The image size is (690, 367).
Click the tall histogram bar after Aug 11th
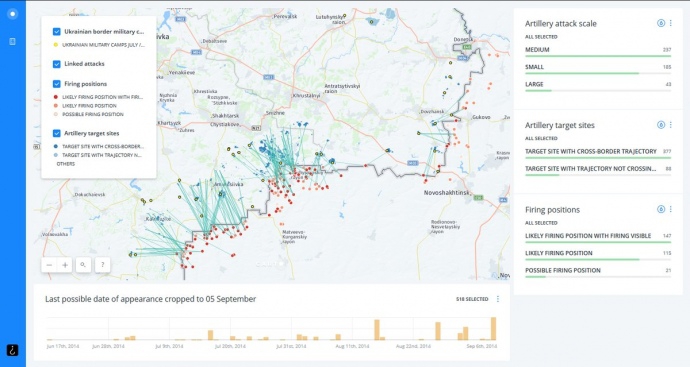(377, 330)
